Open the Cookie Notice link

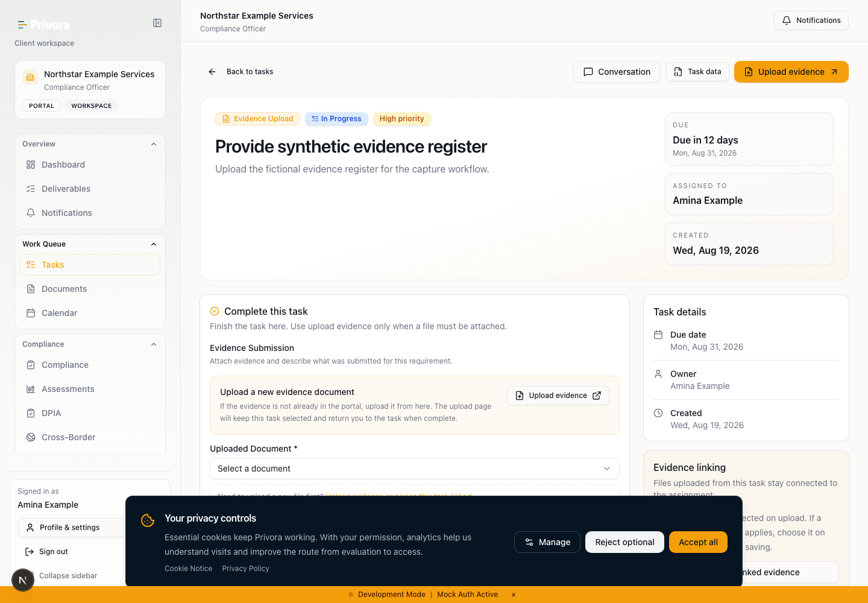[189, 569]
